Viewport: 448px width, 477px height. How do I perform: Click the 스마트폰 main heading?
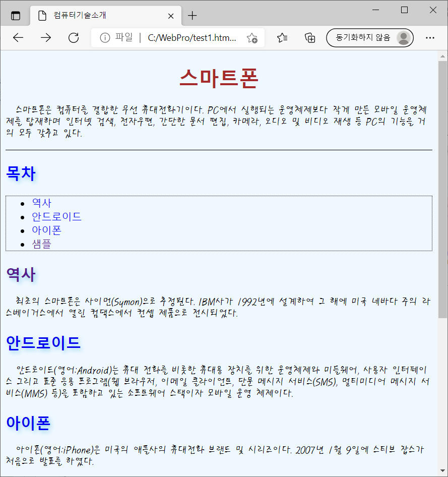[x=219, y=79]
